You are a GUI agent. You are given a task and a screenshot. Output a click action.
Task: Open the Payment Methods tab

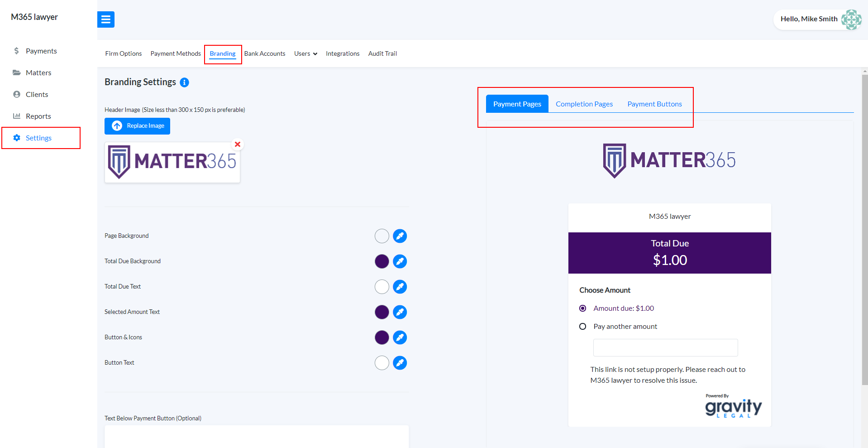coord(176,53)
